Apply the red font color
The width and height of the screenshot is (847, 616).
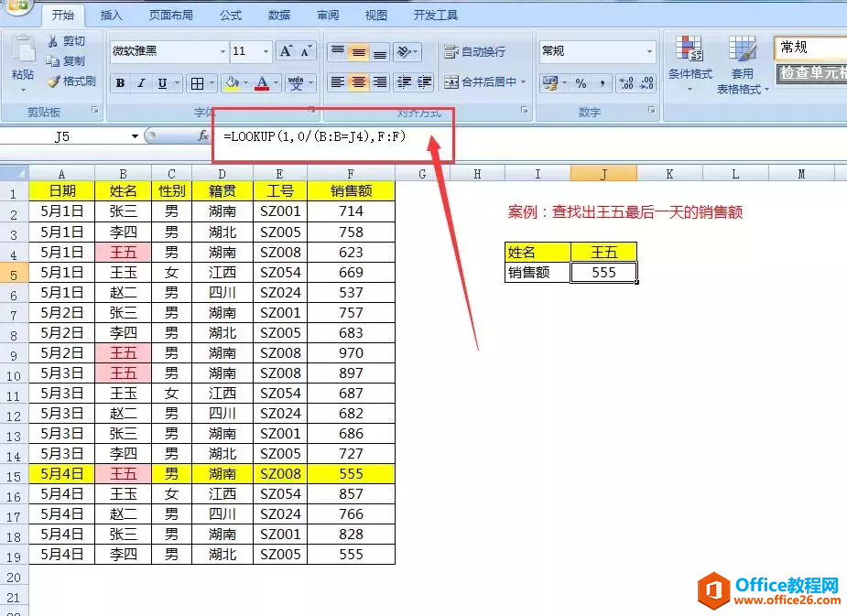pyautogui.click(x=262, y=83)
